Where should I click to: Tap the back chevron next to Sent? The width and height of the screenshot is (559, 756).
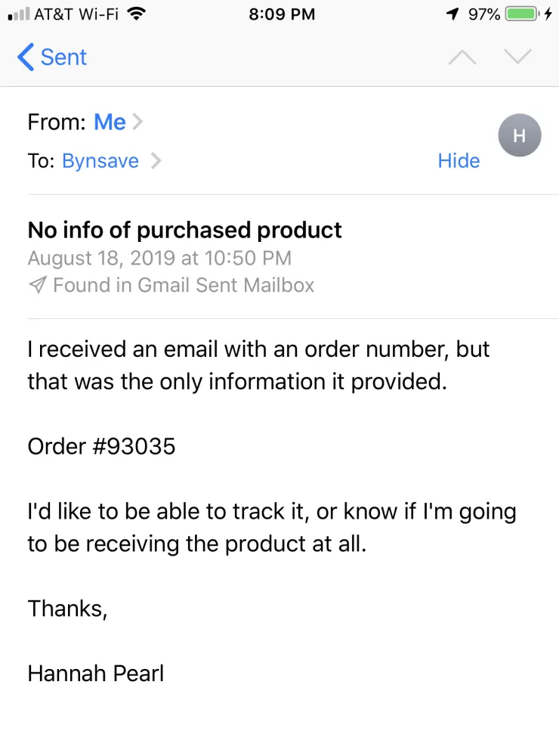click(x=26, y=57)
